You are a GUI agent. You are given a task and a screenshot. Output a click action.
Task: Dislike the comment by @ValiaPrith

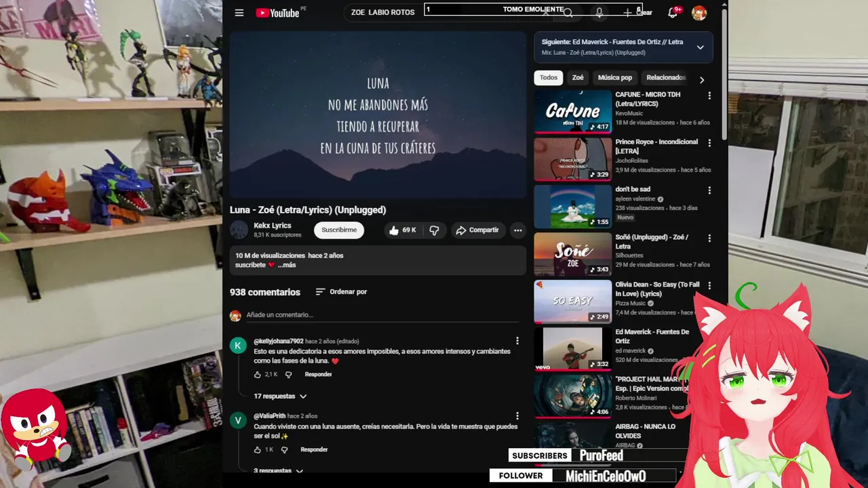point(284,450)
